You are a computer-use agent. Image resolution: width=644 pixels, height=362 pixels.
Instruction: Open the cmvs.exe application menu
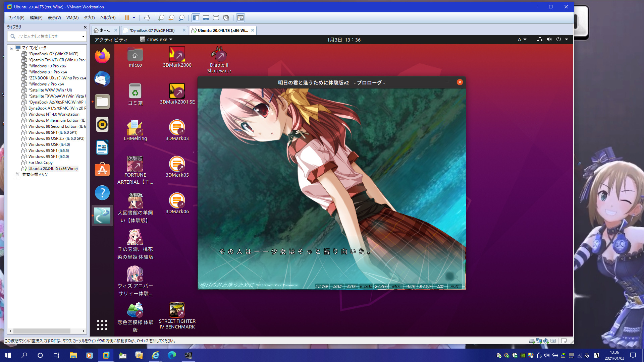point(156,40)
